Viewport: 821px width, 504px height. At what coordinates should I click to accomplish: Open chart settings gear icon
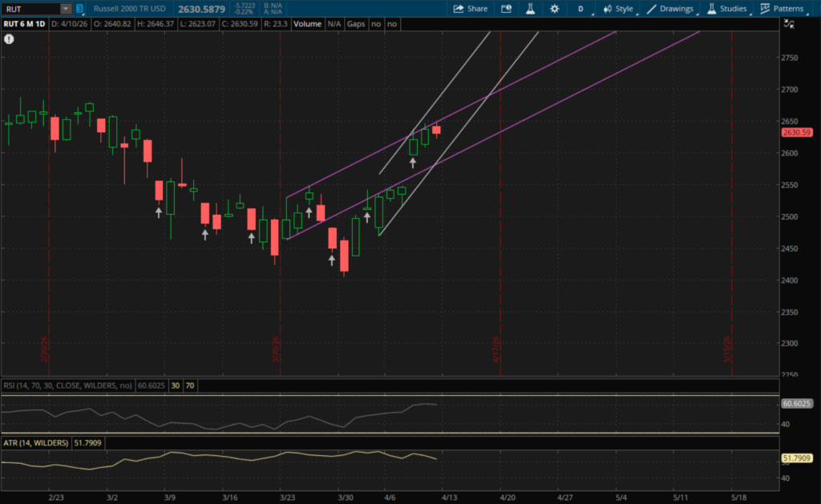(554, 9)
